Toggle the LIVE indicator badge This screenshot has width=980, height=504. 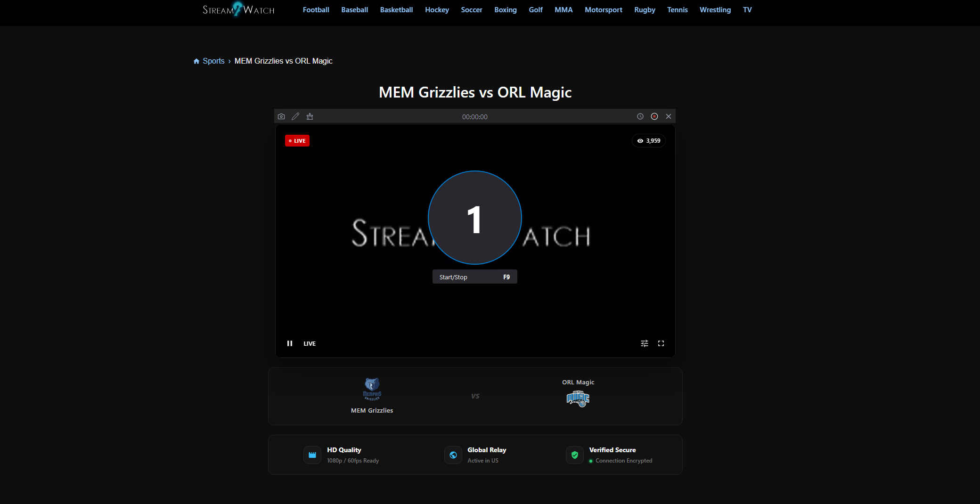pos(297,140)
